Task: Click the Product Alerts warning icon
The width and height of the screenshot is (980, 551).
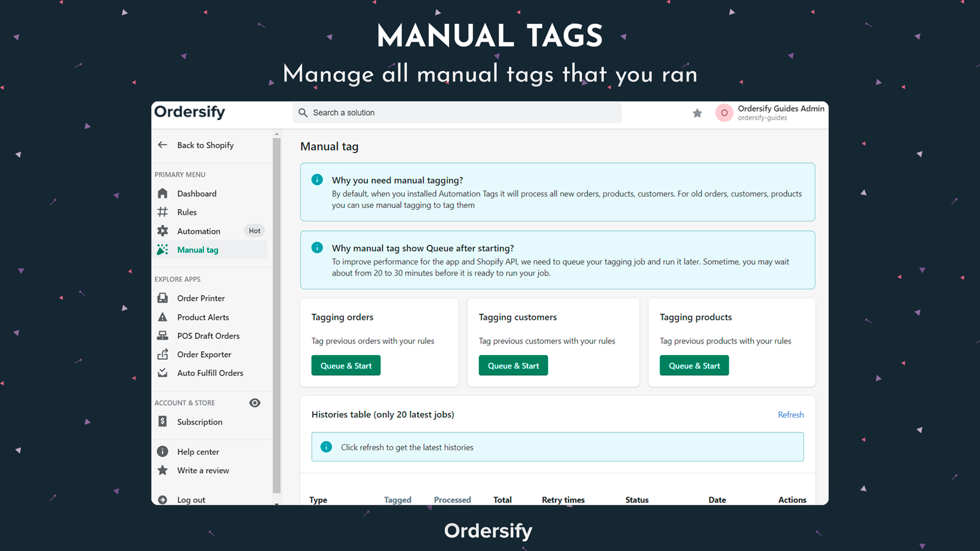Action: click(162, 317)
